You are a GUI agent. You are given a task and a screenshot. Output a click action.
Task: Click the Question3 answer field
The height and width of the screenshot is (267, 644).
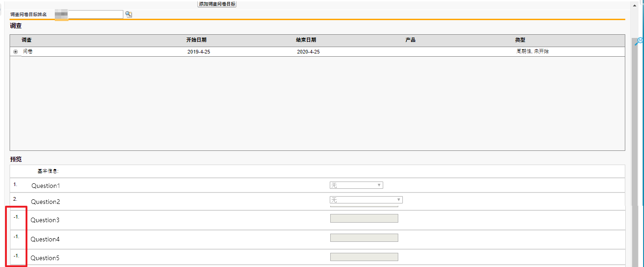point(364,219)
